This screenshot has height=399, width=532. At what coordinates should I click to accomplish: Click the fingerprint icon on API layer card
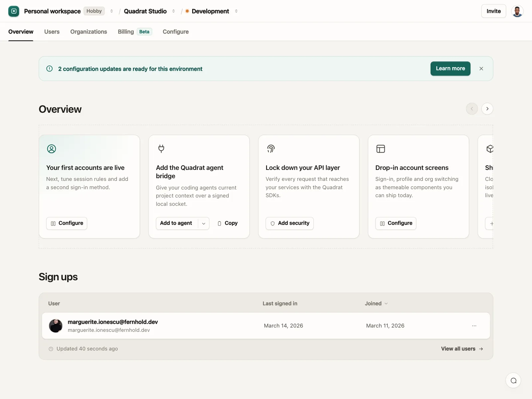[271, 149]
